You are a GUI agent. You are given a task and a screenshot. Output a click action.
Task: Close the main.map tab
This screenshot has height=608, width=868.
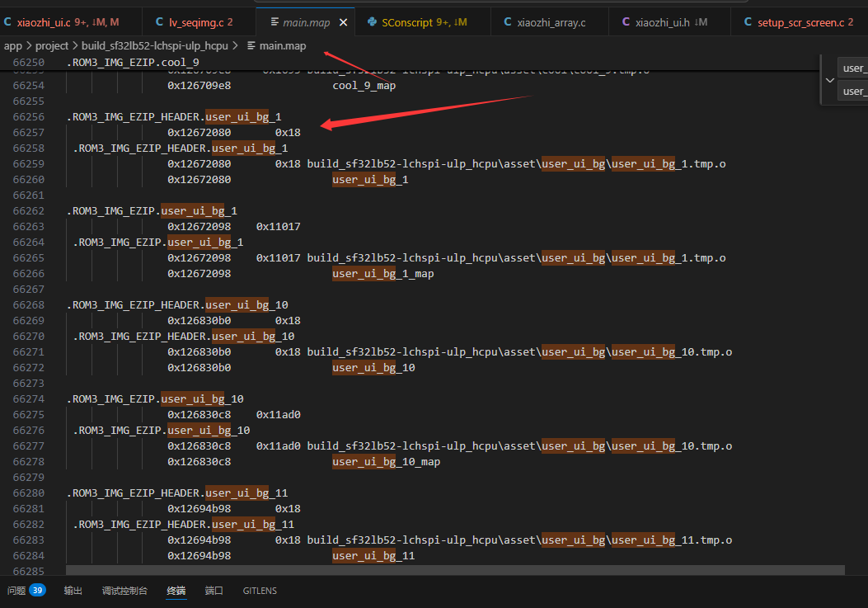click(343, 22)
